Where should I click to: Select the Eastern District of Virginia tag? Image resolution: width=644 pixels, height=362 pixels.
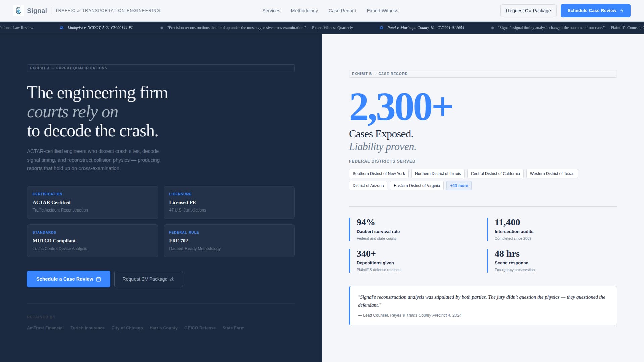click(x=417, y=186)
